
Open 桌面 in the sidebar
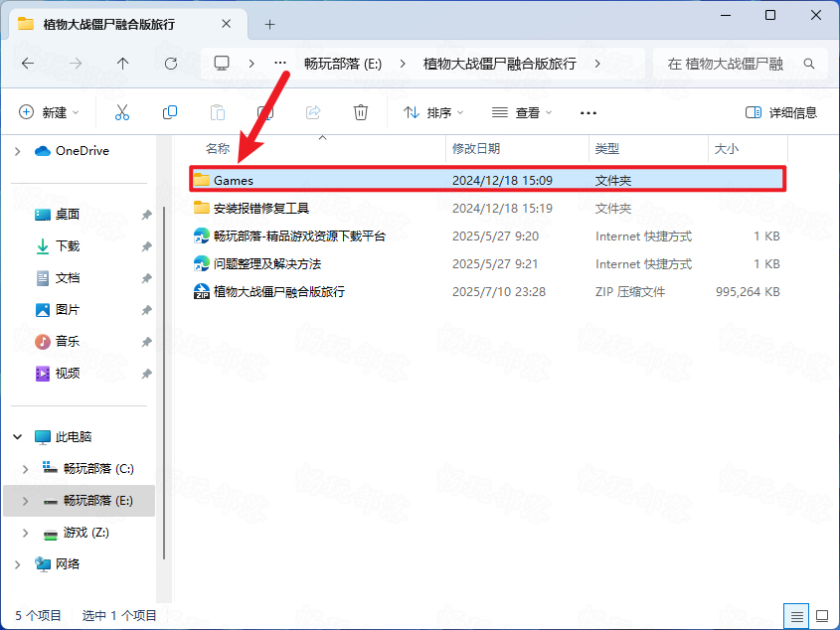tap(67, 215)
